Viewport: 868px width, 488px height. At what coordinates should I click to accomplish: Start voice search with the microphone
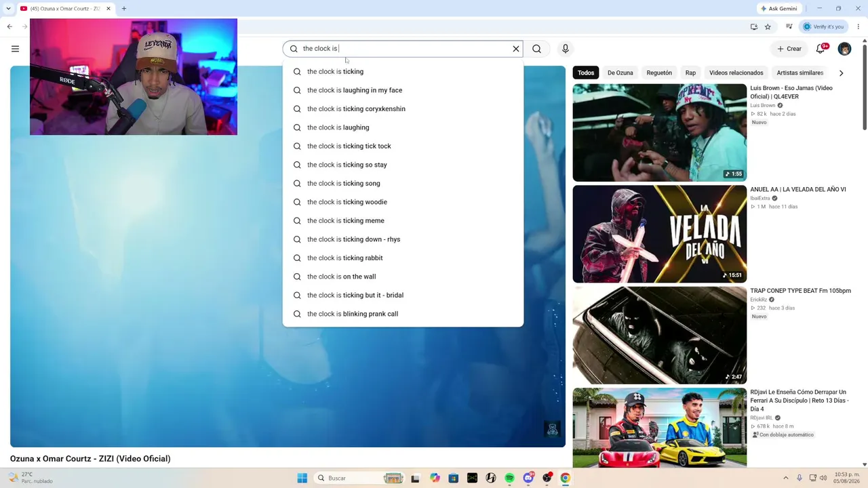pyautogui.click(x=566, y=49)
